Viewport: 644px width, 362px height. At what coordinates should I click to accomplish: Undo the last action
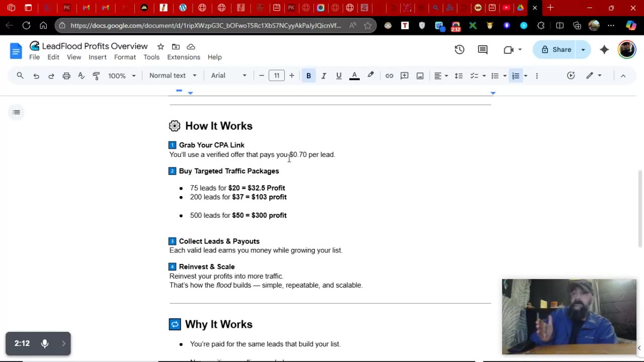(x=36, y=76)
